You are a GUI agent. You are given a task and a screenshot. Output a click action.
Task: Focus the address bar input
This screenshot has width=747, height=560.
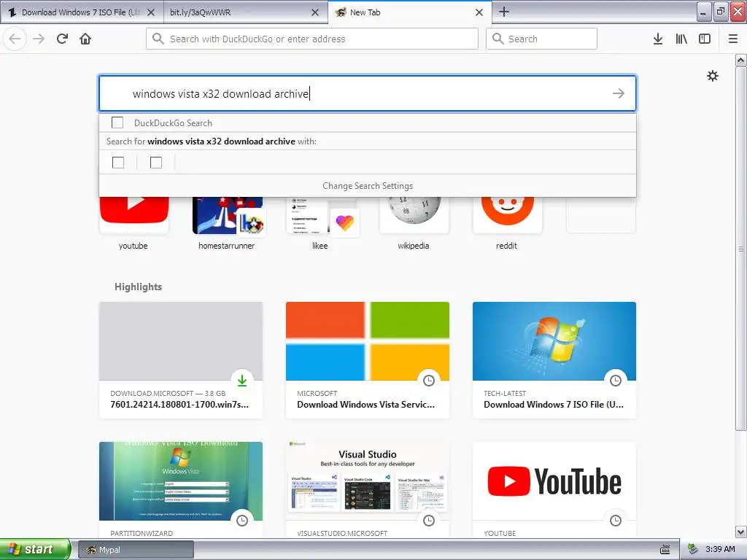click(312, 39)
